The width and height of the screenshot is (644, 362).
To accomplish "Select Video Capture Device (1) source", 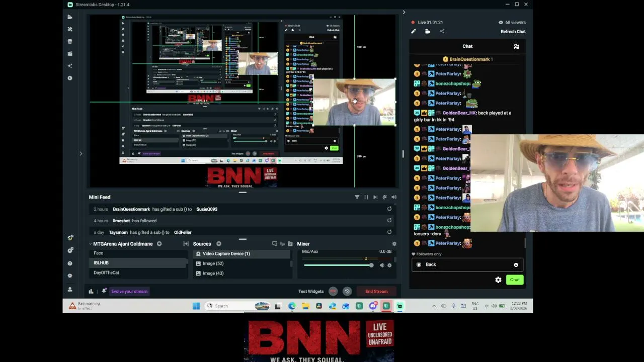I will tap(243, 253).
